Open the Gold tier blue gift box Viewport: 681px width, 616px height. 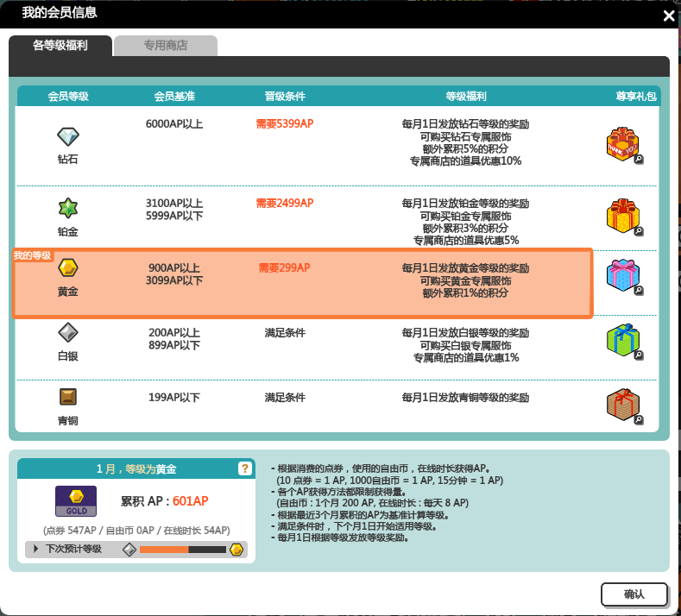point(623,276)
